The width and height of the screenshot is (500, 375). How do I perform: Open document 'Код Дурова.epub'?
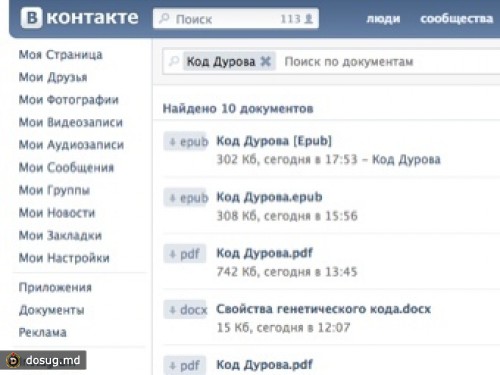(269, 197)
